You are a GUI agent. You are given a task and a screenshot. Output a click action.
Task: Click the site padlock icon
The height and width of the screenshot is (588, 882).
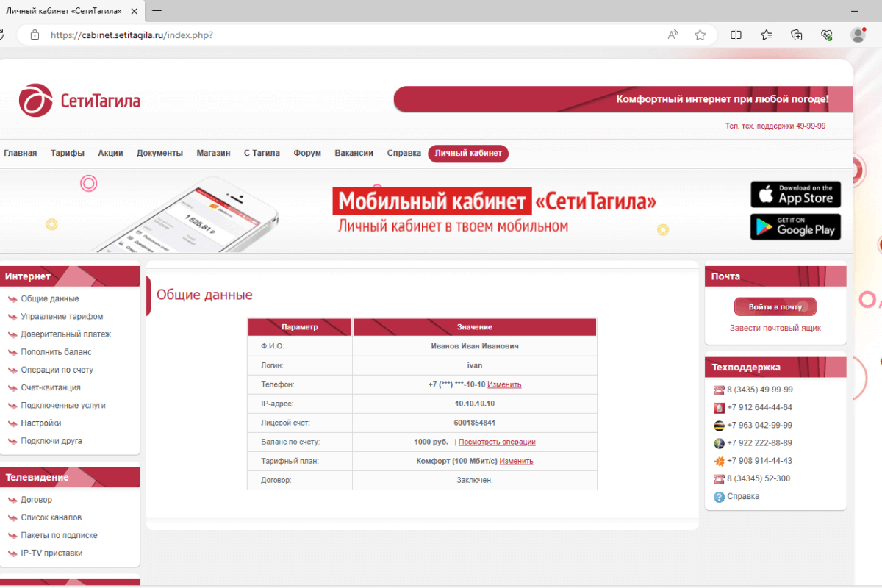click(x=34, y=35)
